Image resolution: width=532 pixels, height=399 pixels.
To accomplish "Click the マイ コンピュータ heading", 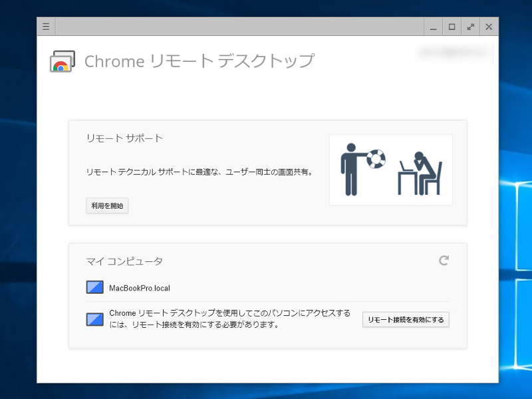I will coord(124,261).
